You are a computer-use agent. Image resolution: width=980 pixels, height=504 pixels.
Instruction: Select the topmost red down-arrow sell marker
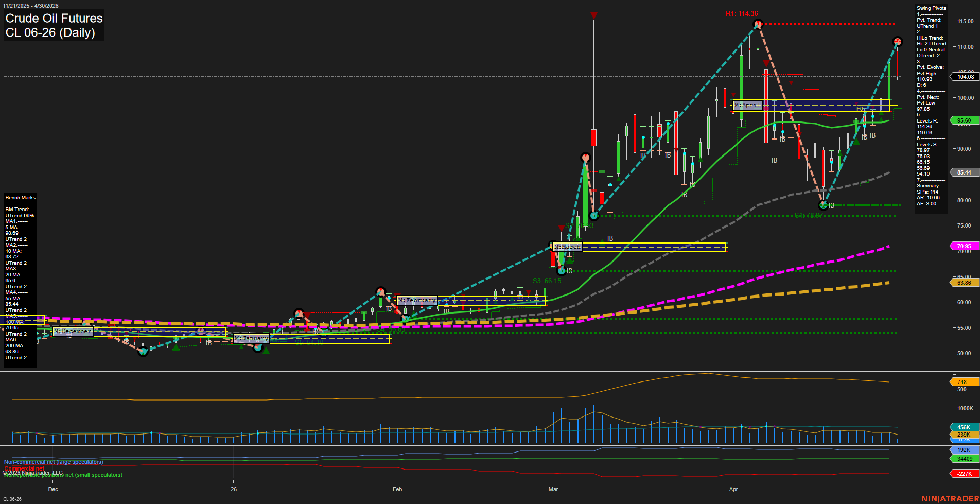click(x=594, y=15)
